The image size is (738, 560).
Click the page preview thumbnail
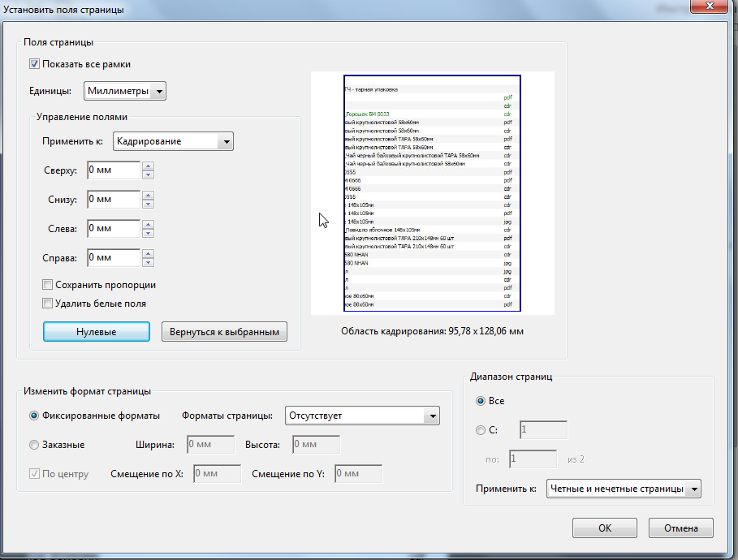(432, 193)
